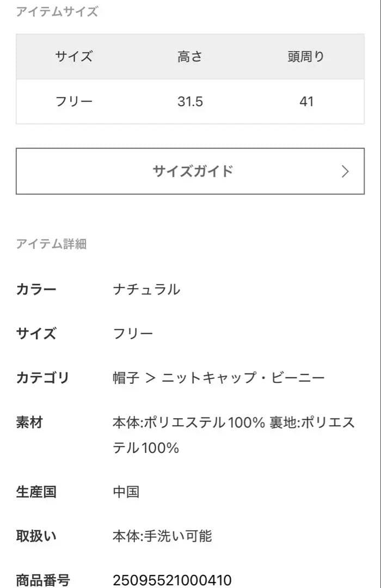
Task: Click the product number 25095521000410
Action: (172, 580)
